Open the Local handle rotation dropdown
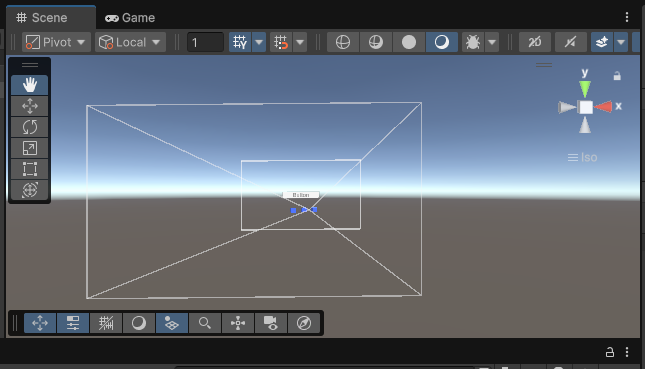The height and width of the screenshot is (369, 645). [x=130, y=42]
